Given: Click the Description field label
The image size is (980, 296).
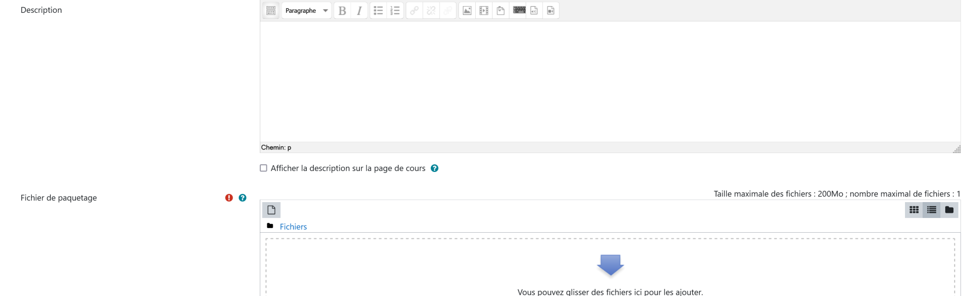Looking at the screenshot, I should (x=41, y=10).
